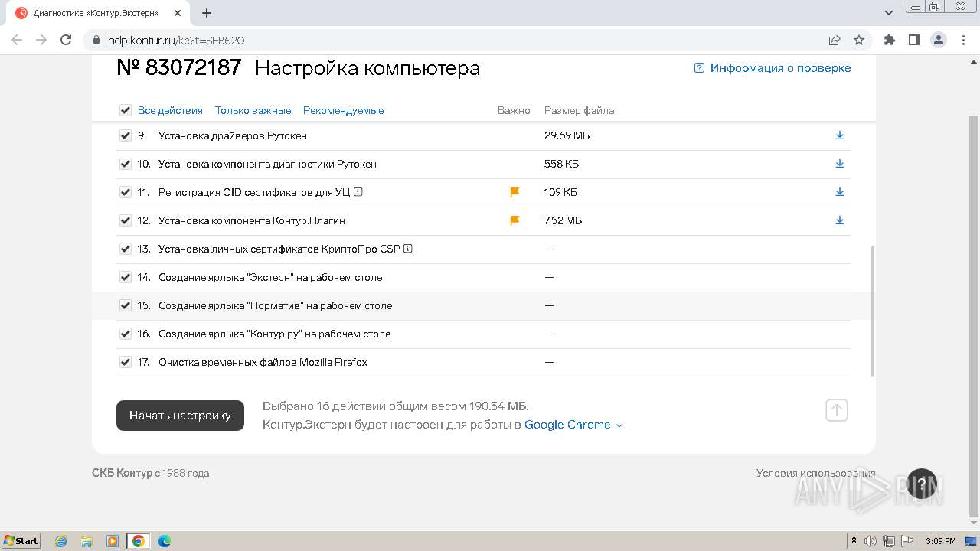Viewport: 980px width, 551px height.
Task: Expand the Google Chrome browser selector dropdown
Action: (573, 425)
